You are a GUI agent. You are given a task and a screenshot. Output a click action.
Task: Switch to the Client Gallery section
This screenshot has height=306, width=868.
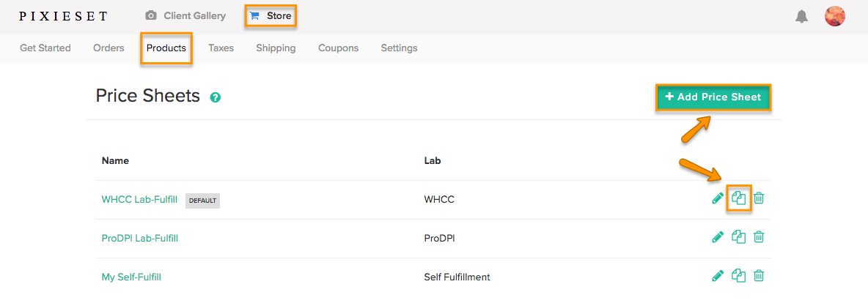(185, 16)
